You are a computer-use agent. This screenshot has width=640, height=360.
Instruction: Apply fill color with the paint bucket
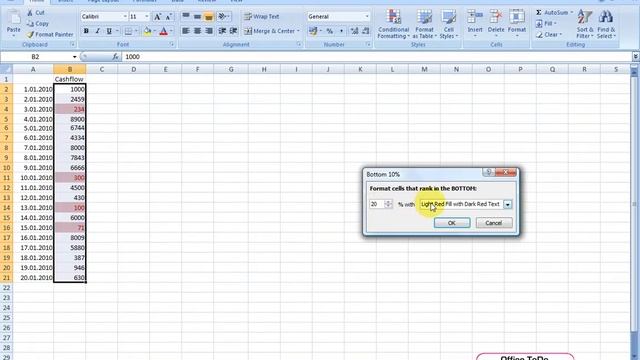(x=147, y=31)
